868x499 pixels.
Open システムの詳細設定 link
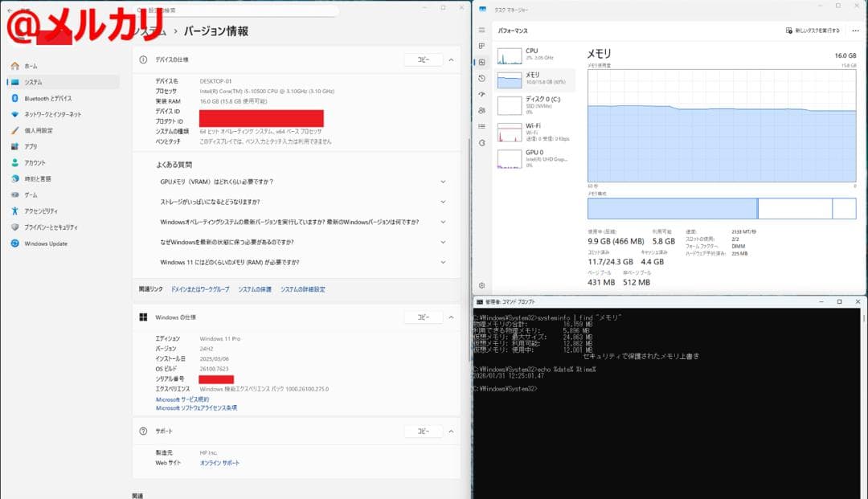[x=302, y=289]
